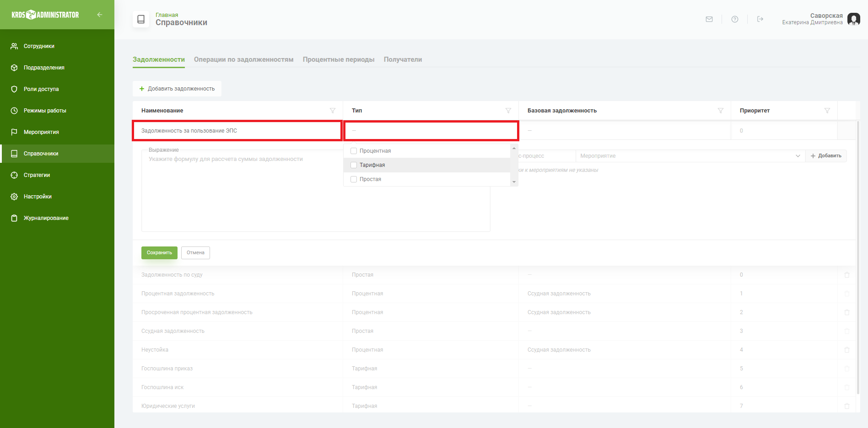The height and width of the screenshot is (428, 868).
Task: Click the Сохранить button
Action: tap(159, 253)
